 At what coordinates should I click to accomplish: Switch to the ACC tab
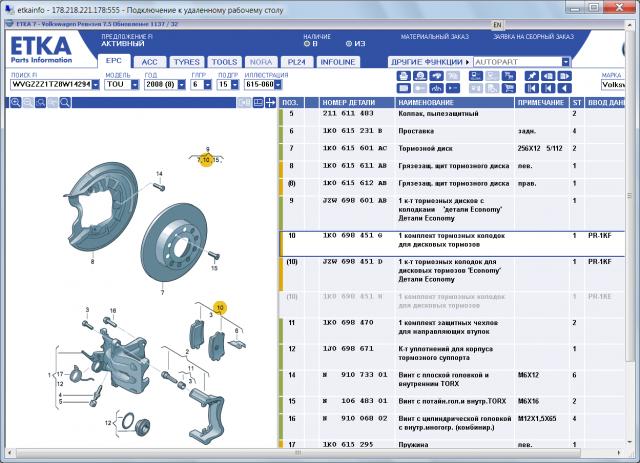tap(149, 62)
